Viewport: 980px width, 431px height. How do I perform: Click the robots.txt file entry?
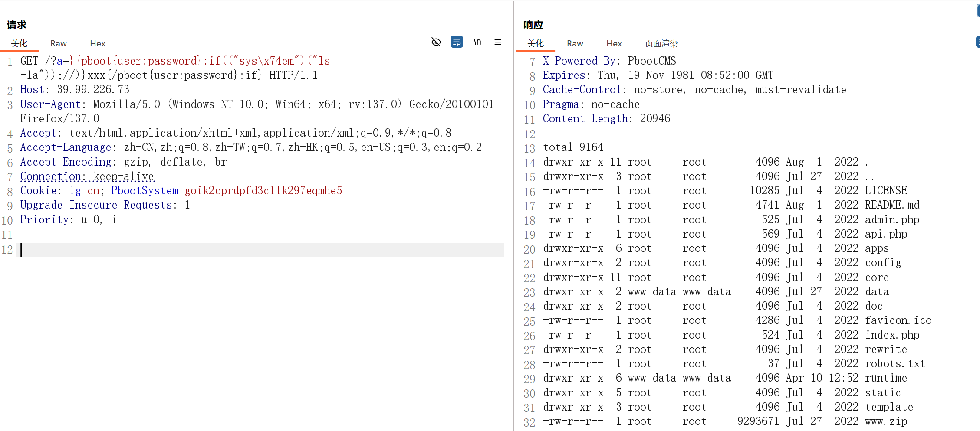pos(895,364)
